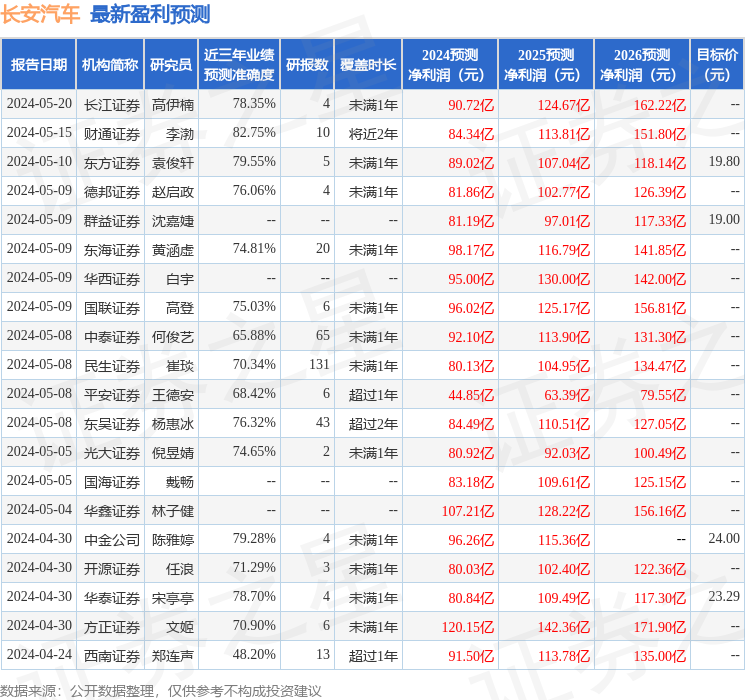The image size is (745, 700).
Task: Select the 华西证券 institution cell
Action: (x=112, y=279)
